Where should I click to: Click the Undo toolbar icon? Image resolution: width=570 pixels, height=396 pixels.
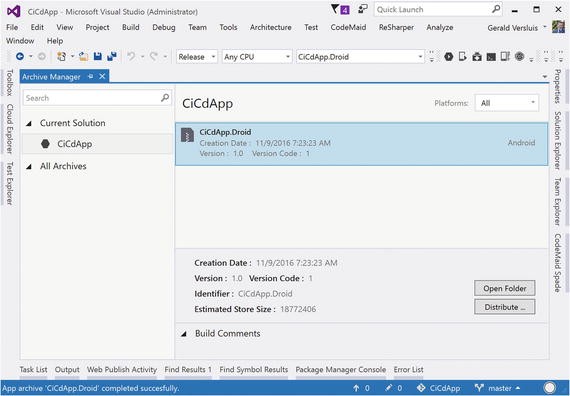tap(131, 56)
